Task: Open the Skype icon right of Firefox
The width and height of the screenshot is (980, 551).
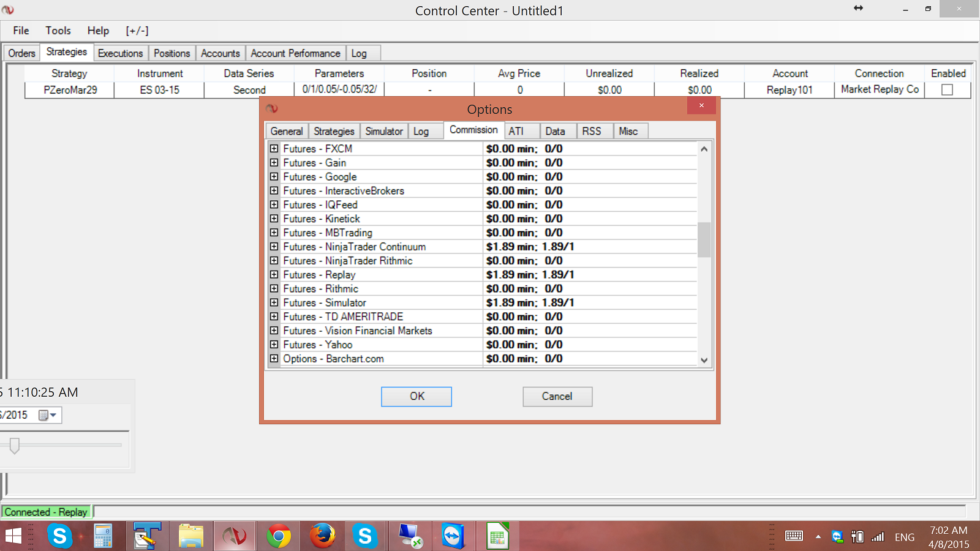Action: [x=365, y=536]
